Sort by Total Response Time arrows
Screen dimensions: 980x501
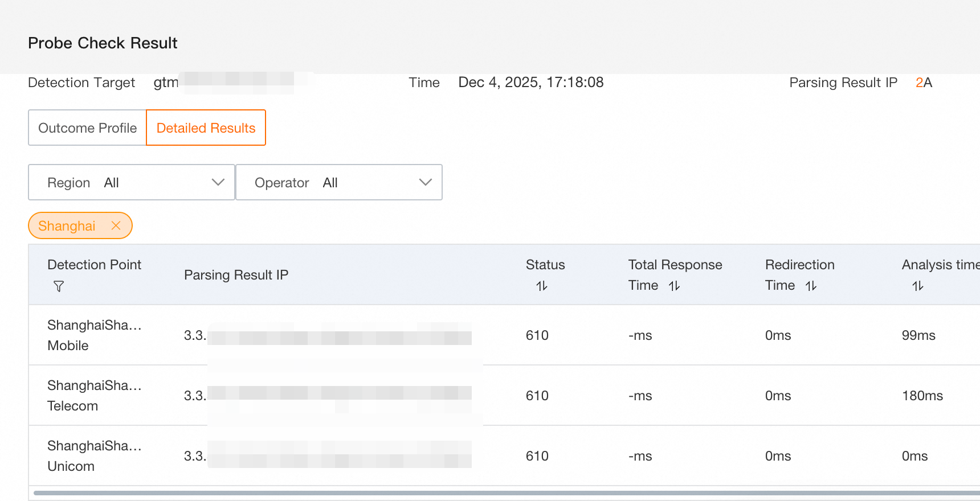(x=675, y=286)
